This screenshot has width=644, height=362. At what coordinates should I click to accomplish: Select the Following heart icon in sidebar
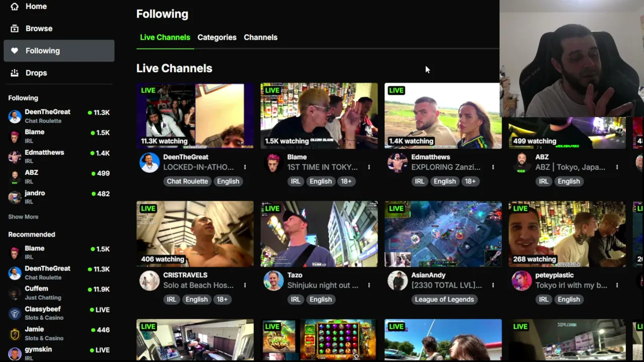click(15, 51)
